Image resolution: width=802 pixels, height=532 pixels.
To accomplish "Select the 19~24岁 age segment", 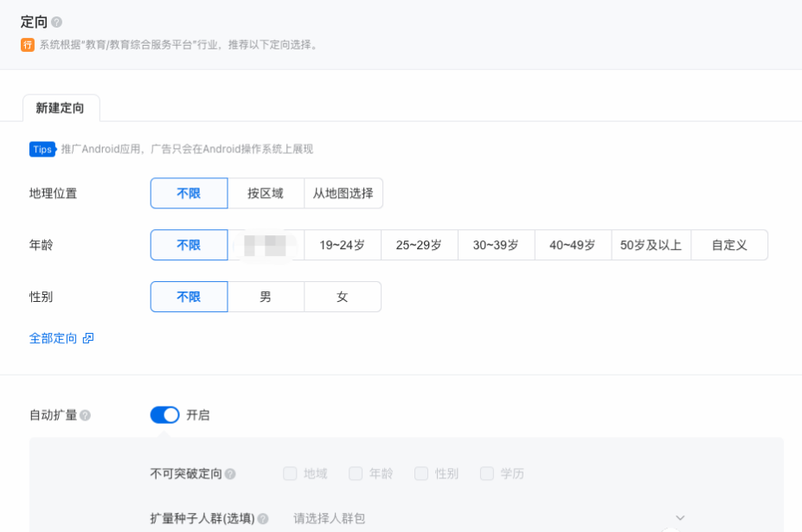I will click(x=343, y=245).
